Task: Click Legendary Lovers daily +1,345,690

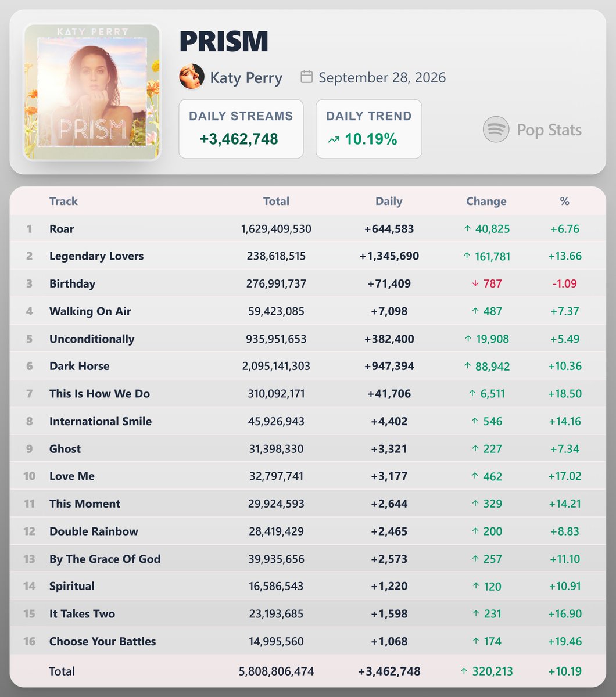Action: (389, 256)
